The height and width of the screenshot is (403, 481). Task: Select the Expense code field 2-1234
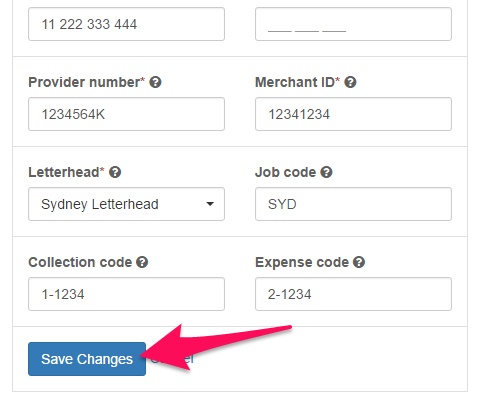click(x=353, y=294)
